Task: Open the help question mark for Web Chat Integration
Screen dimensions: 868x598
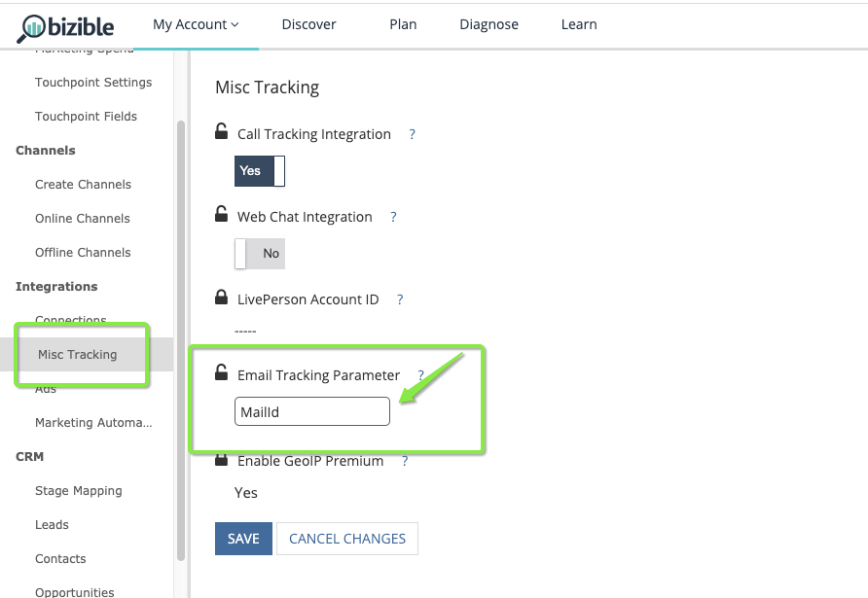Action: [393, 217]
